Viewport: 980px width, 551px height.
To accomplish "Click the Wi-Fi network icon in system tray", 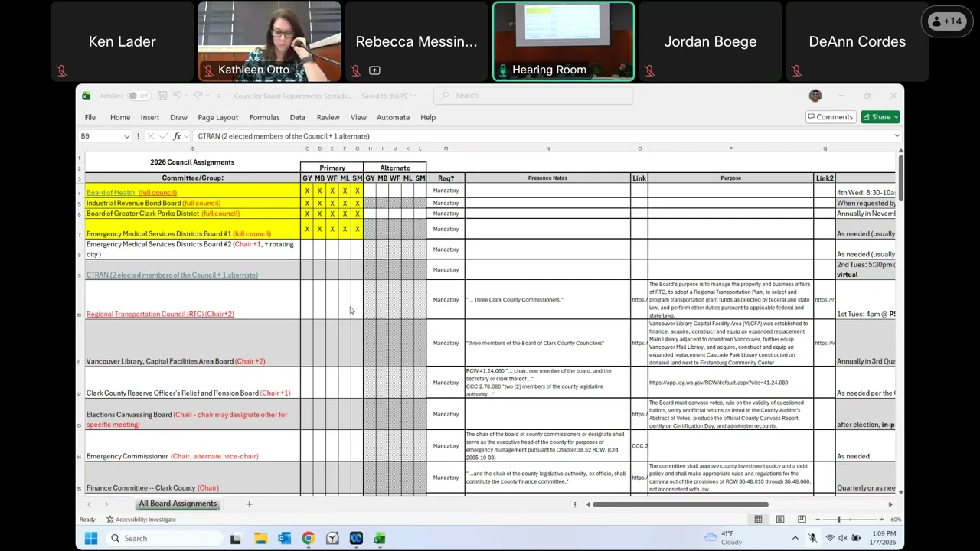I will pyautogui.click(x=829, y=538).
